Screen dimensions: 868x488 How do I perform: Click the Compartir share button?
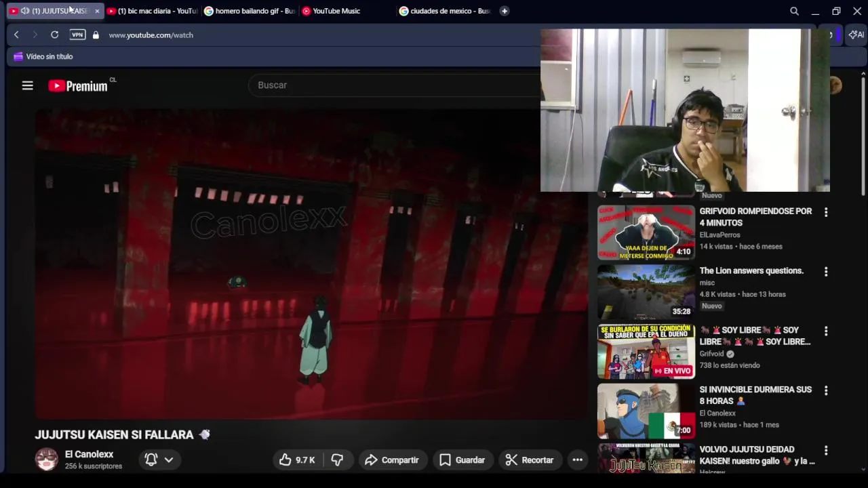[x=392, y=460]
